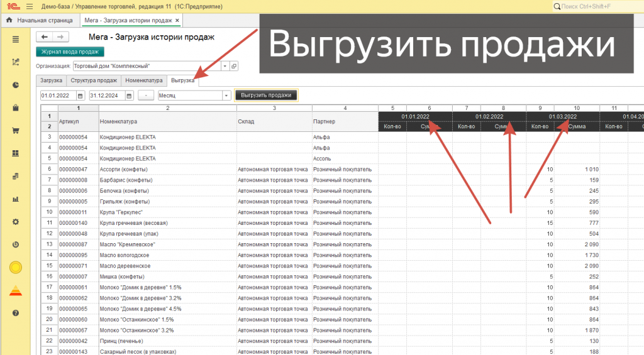Open the bar chart section in sidebar
644x355 pixels.
point(16,199)
